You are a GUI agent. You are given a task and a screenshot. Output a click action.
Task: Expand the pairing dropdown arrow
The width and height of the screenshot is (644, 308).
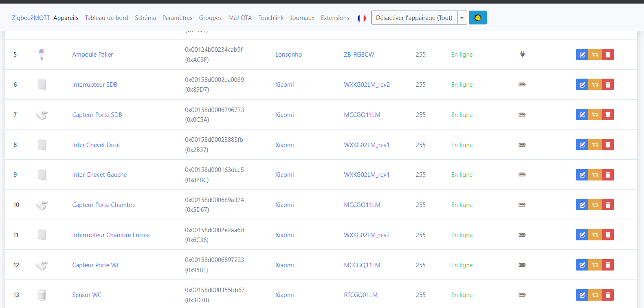[462, 18]
